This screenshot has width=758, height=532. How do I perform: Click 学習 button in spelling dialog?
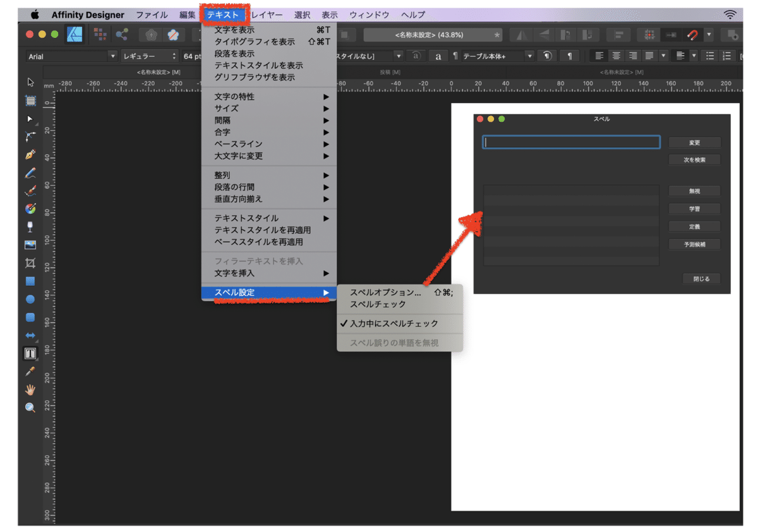[694, 209]
